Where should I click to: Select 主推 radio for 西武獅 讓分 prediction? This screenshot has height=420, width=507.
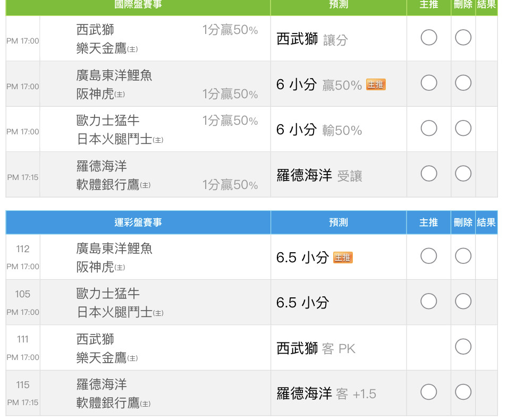[x=428, y=38]
